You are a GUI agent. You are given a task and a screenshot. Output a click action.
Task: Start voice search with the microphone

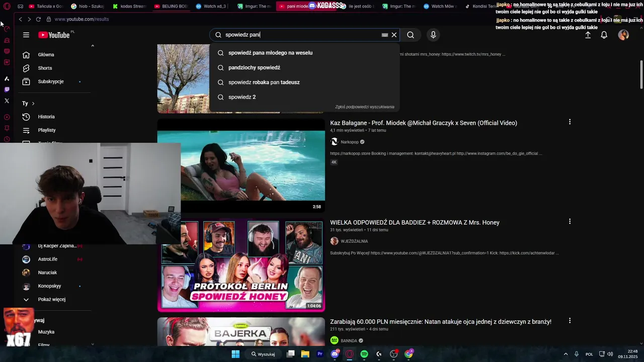point(433,35)
